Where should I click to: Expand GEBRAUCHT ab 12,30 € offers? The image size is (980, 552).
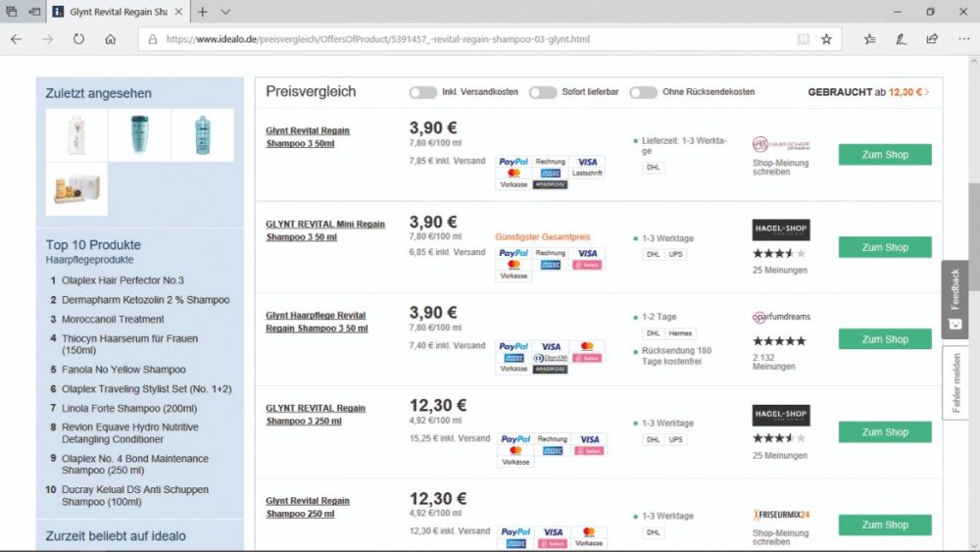click(x=868, y=92)
